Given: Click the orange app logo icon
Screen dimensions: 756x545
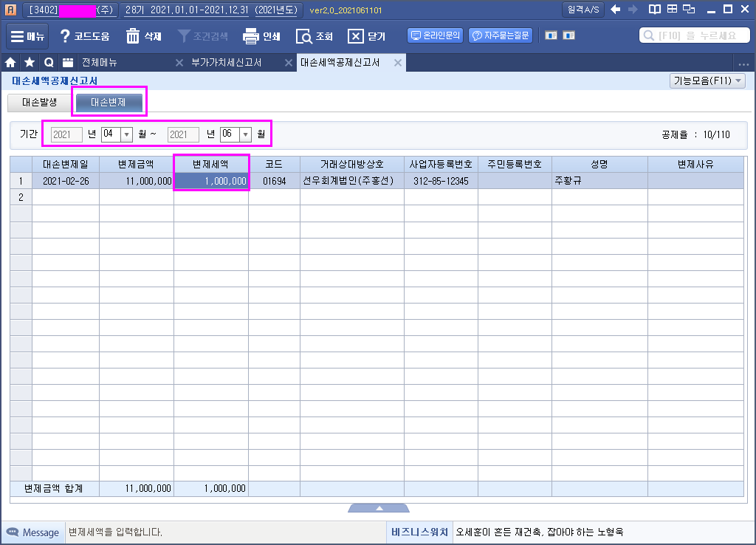Looking at the screenshot, I should click(10, 10).
